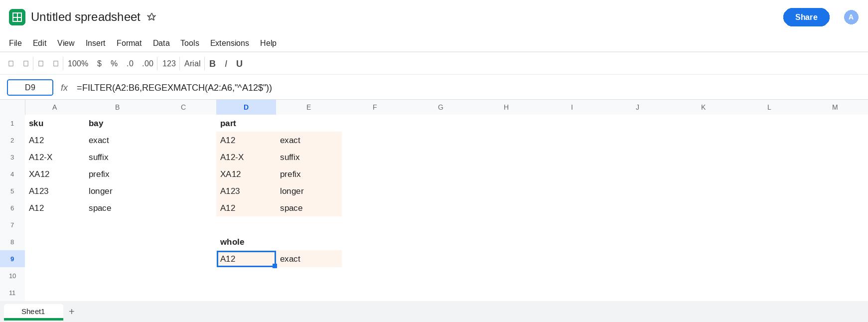Select column J header
This screenshot has height=322, width=868.
click(x=638, y=107)
